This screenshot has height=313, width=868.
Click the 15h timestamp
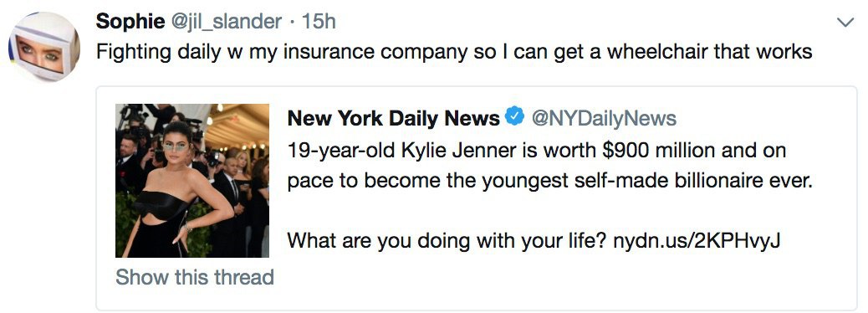click(319, 22)
